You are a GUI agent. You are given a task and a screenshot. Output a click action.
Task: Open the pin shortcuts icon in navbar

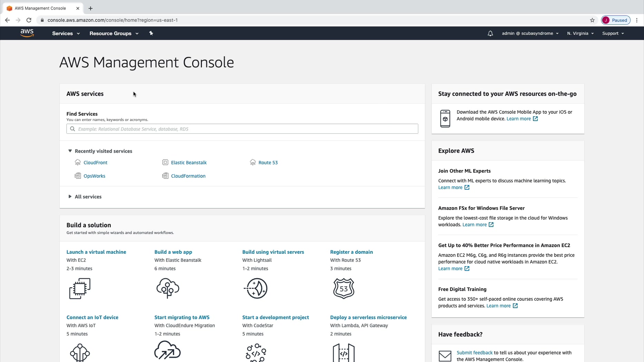[x=151, y=33]
